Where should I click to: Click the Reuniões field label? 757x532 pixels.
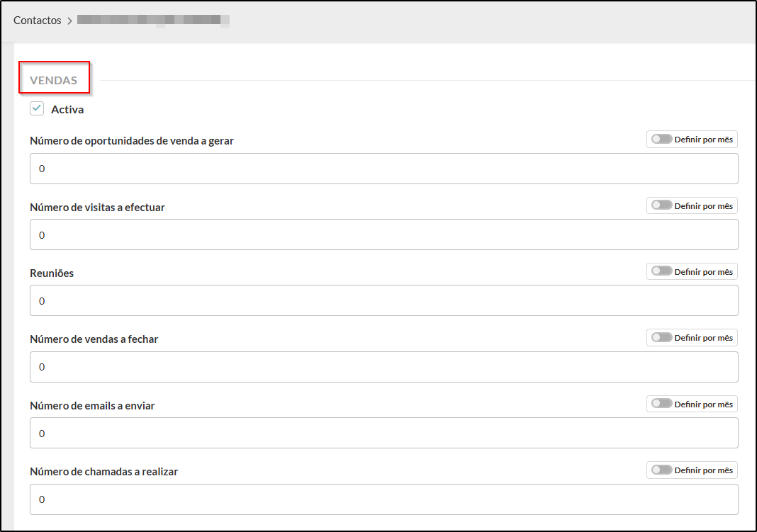pos(52,273)
